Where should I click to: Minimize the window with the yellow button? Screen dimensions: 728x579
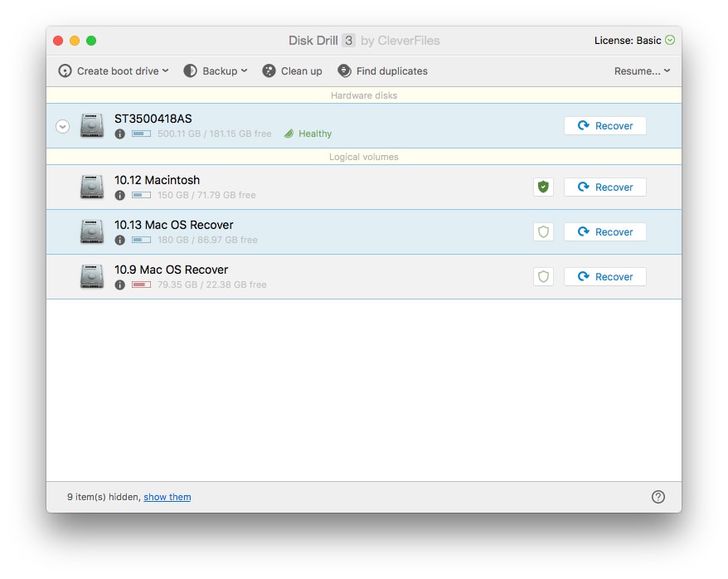point(75,41)
